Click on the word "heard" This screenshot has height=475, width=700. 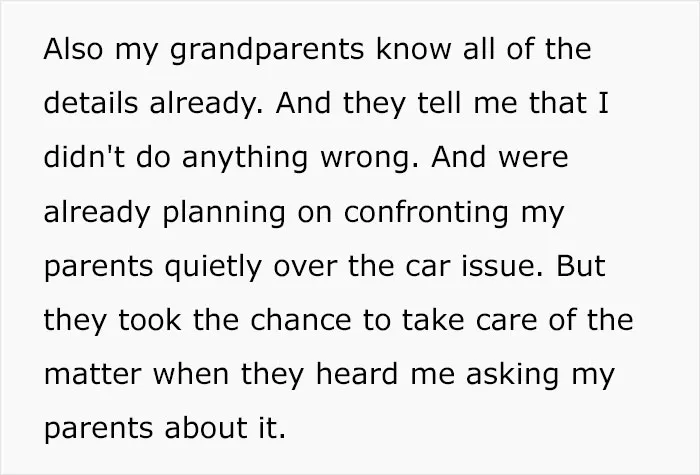[x=357, y=373]
